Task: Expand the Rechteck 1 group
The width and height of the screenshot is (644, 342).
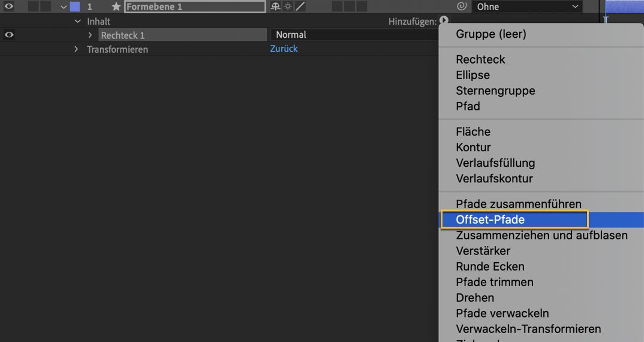Action: point(90,35)
